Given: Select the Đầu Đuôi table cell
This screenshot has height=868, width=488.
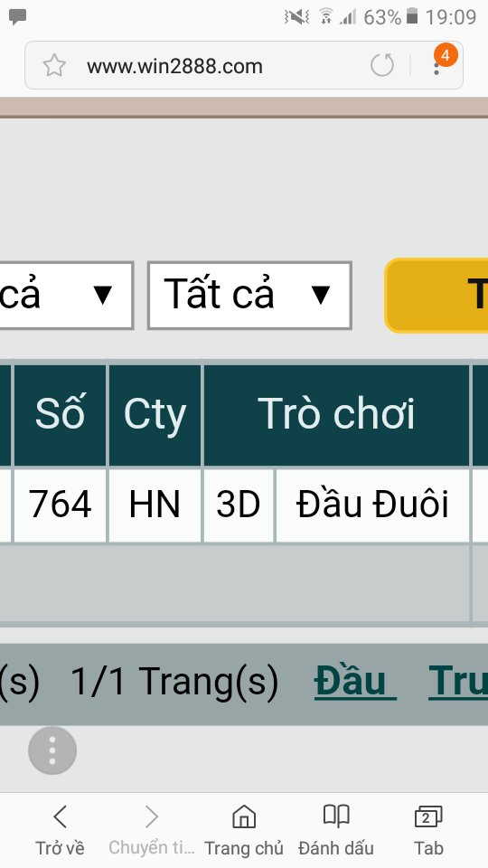Looking at the screenshot, I should pyautogui.click(x=372, y=505).
